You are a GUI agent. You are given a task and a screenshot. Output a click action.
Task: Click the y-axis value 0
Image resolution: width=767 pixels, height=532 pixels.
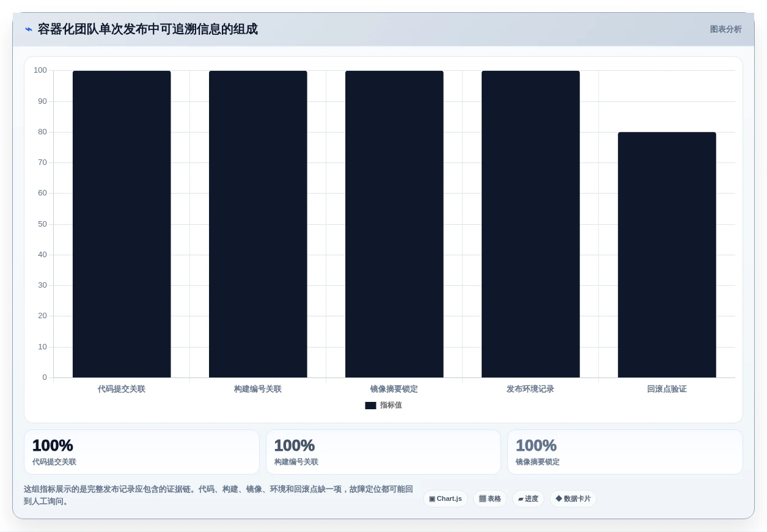pyautogui.click(x=45, y=377)
